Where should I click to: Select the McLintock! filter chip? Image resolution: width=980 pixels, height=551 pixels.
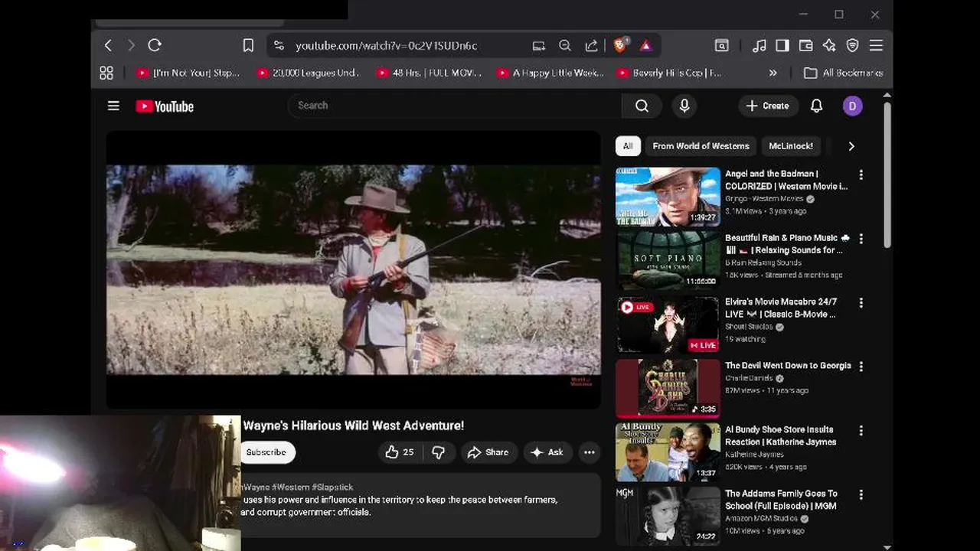790,146
